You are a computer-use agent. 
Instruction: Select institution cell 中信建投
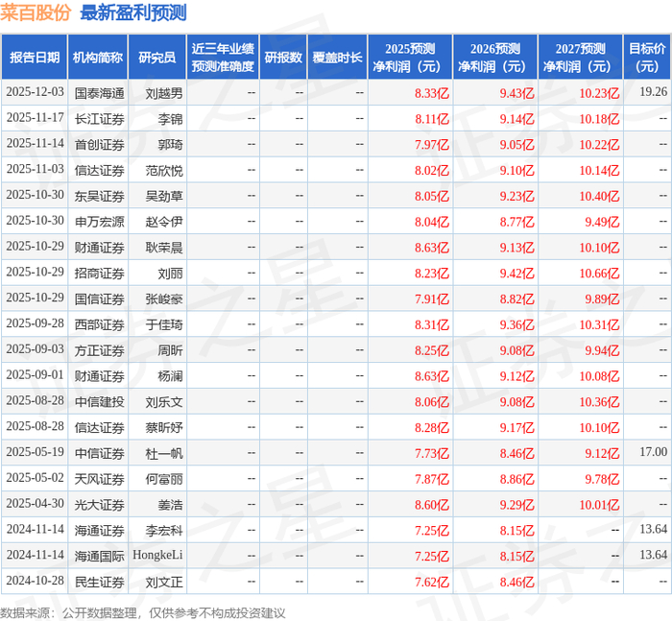pyautogui.click(x=100, y=402)
